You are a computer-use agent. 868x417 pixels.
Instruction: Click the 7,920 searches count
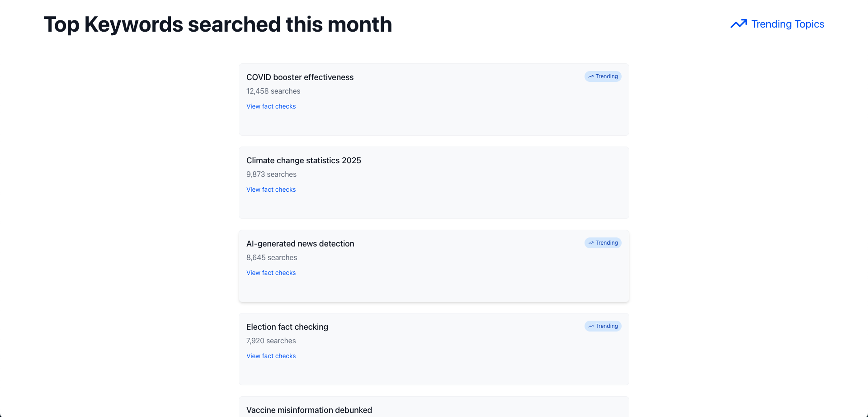[x=271, y=341]
